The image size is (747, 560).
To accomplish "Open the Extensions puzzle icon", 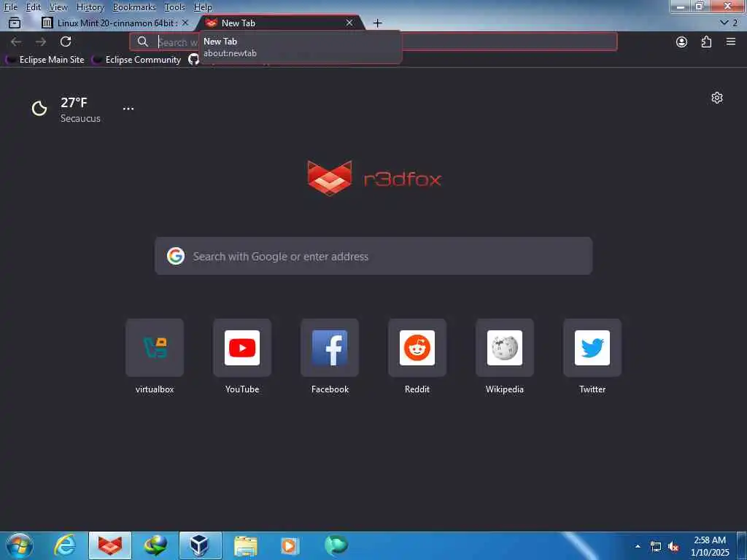I will tap(706, 42).
